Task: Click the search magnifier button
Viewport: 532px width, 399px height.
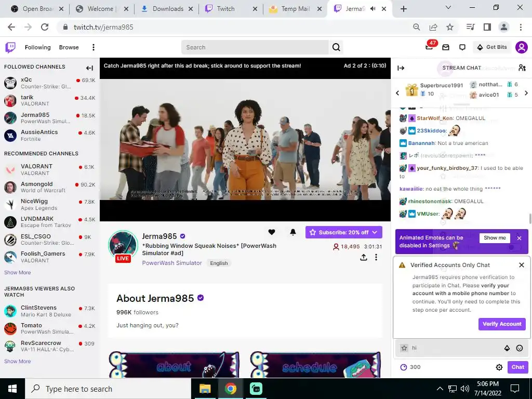Action: [x=336, y=47]
